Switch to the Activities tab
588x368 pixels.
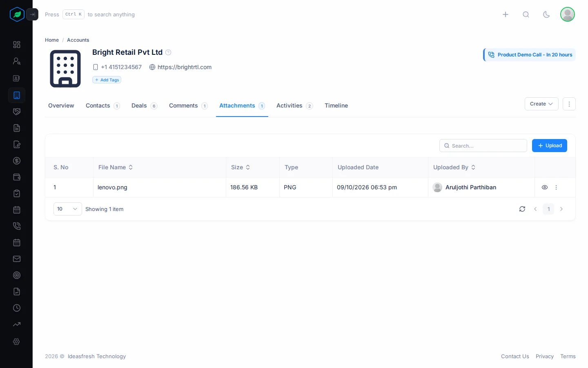294,105
